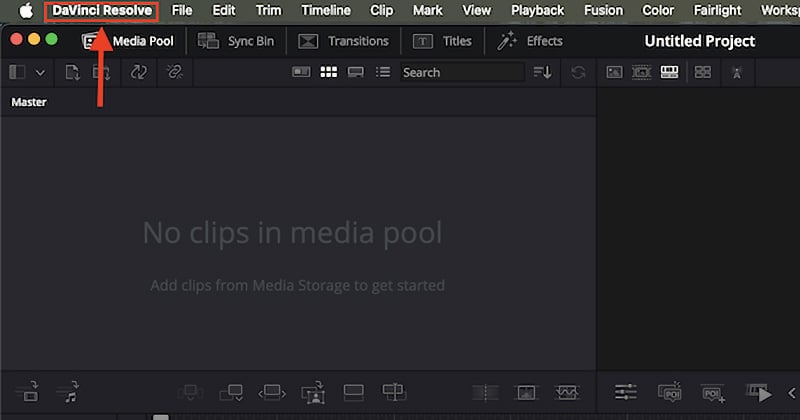Click the Untitled Project title
This screenshot has width=800, height=420.
(699, 41)
